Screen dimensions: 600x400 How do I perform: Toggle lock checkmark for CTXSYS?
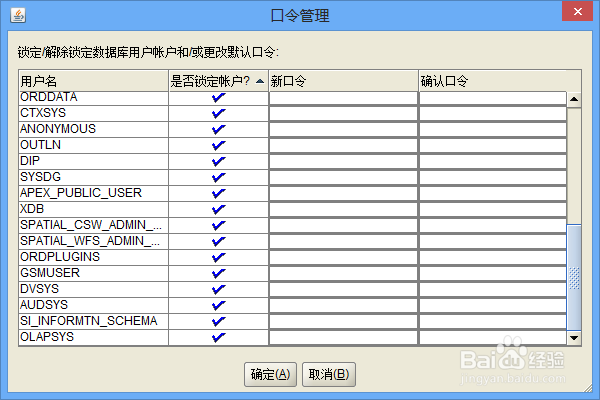(218, 113)
